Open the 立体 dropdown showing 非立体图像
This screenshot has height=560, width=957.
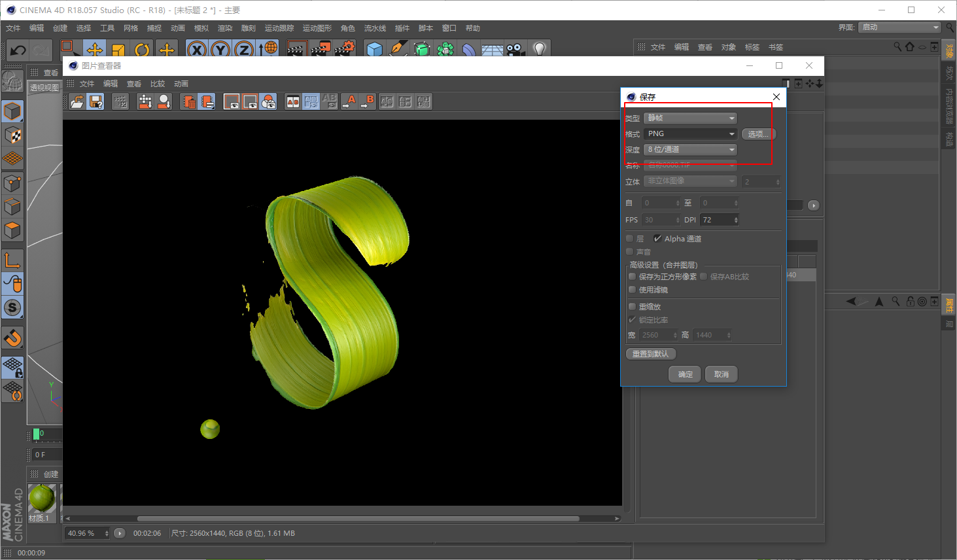(x=690, y=181)
